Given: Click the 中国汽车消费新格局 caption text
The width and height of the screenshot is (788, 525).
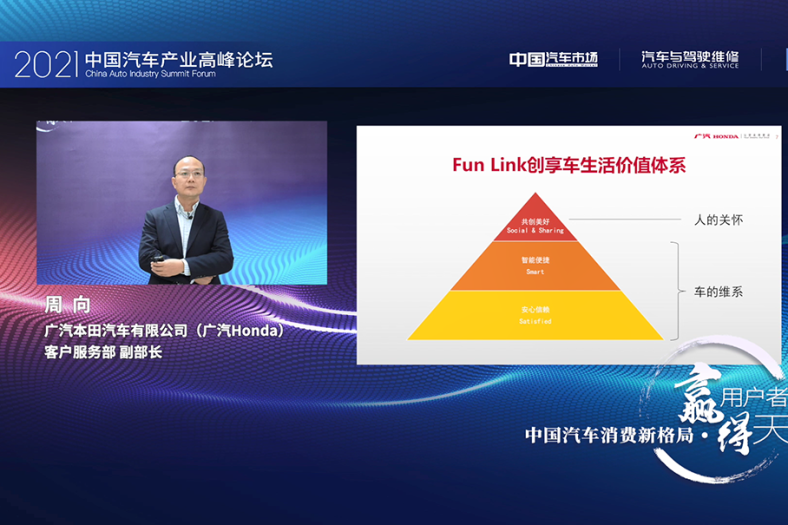Looking at the screenshot, I should coord(609,435).
